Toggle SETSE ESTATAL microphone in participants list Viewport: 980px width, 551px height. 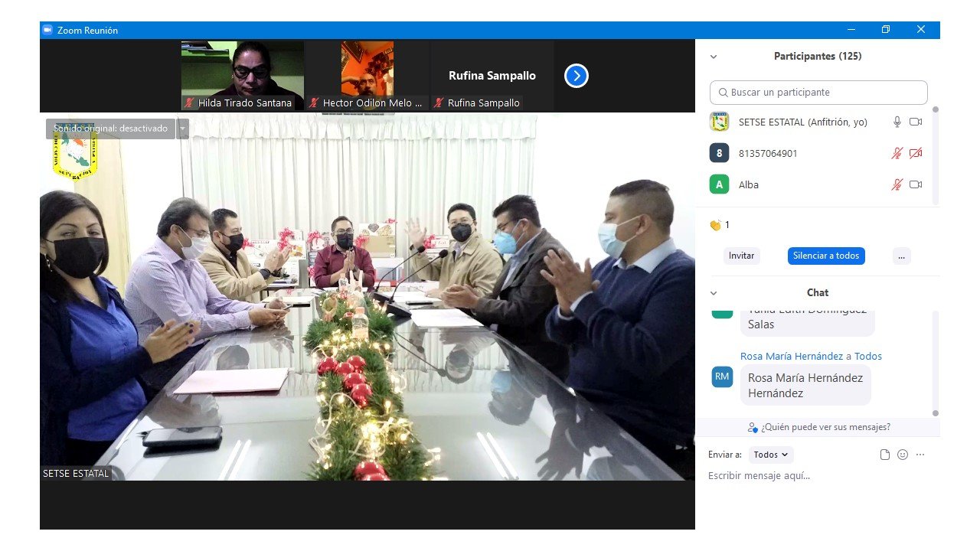[x=897, y=122]
